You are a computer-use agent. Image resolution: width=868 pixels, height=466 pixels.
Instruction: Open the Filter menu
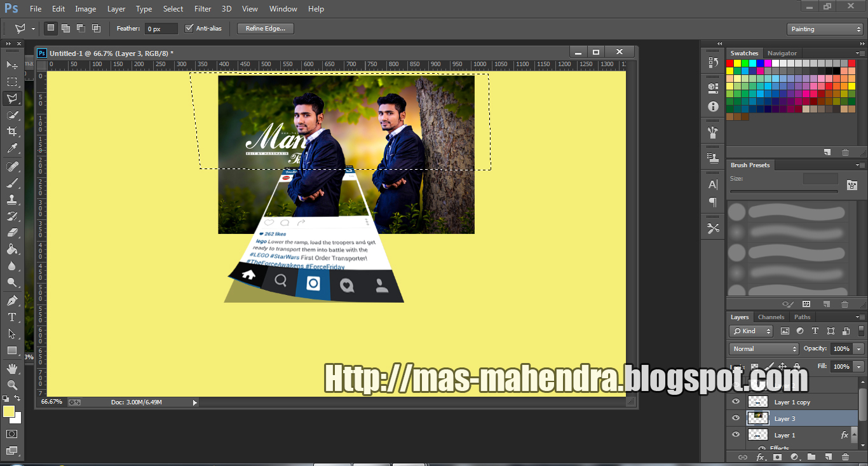coord(202,8)
